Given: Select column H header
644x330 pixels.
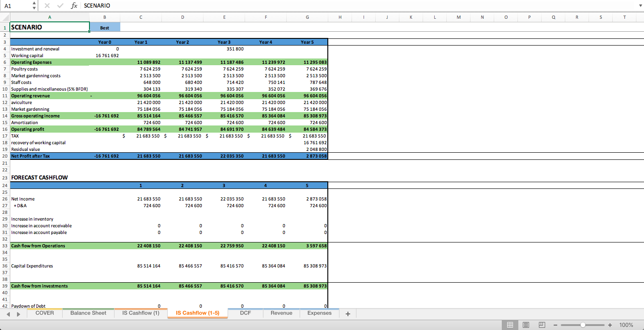Looking at the screenshot, I should tap(340, 17).
